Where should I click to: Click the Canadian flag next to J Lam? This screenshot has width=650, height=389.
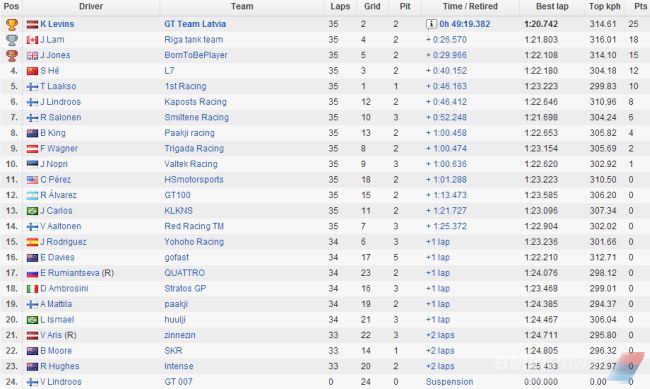32,40
